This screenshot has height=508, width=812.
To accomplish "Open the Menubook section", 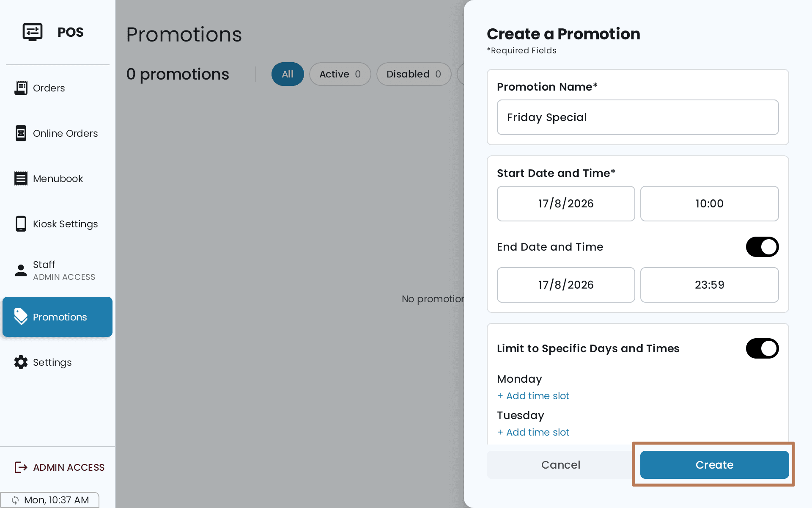I will (58, 179).
